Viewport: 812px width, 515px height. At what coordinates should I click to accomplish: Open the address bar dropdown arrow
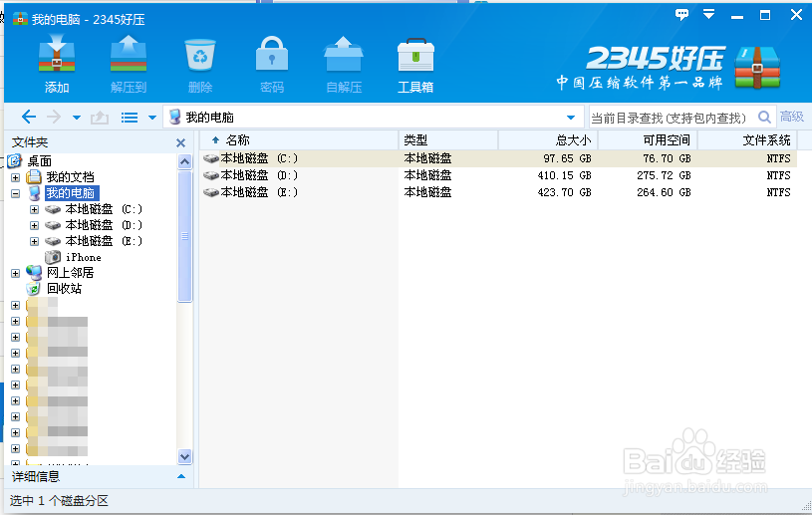(x=571, y=118)
